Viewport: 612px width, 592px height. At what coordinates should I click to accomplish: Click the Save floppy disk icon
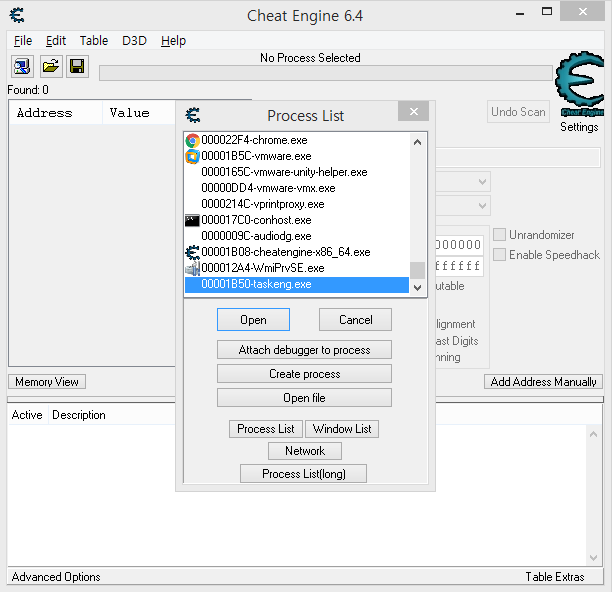tap(77, 66)
